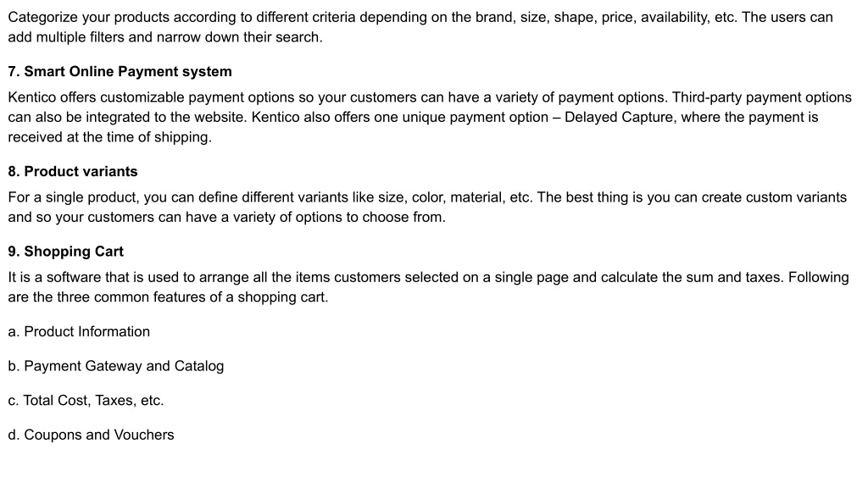Click 'variety of options to choose from' text
The image size is (868, 488).
[338, 218]
